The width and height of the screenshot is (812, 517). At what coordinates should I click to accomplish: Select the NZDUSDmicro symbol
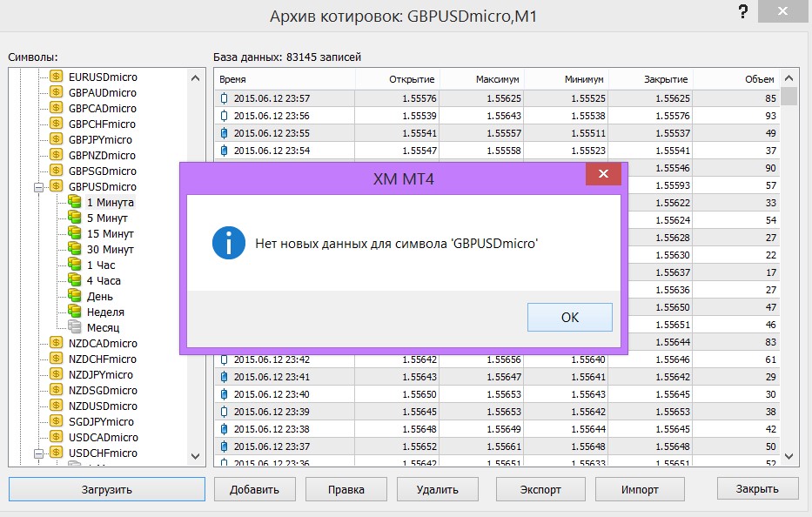pos(103,406)
